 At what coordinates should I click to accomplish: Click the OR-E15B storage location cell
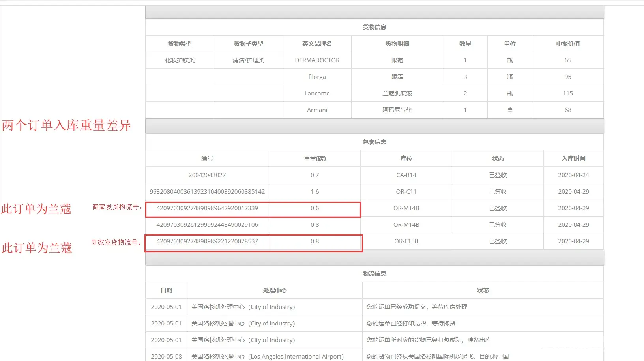[406, 241]
